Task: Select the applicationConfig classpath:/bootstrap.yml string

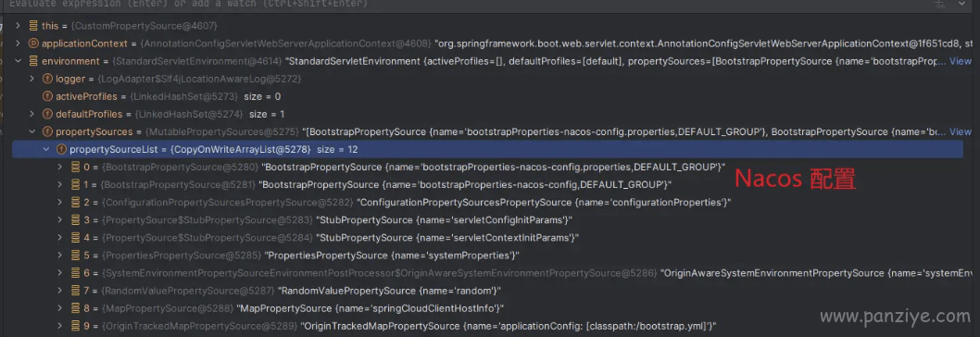Action: pos(509,326)
